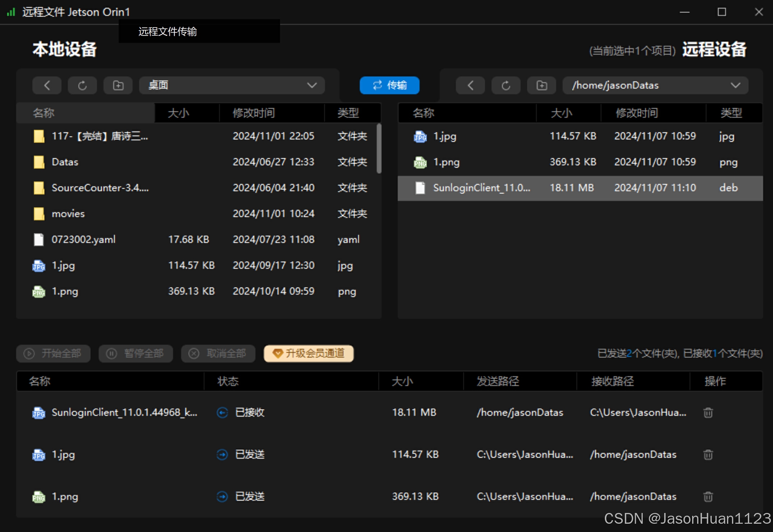Refresh the local device file list
773x532 pixels.
[82, 85]
